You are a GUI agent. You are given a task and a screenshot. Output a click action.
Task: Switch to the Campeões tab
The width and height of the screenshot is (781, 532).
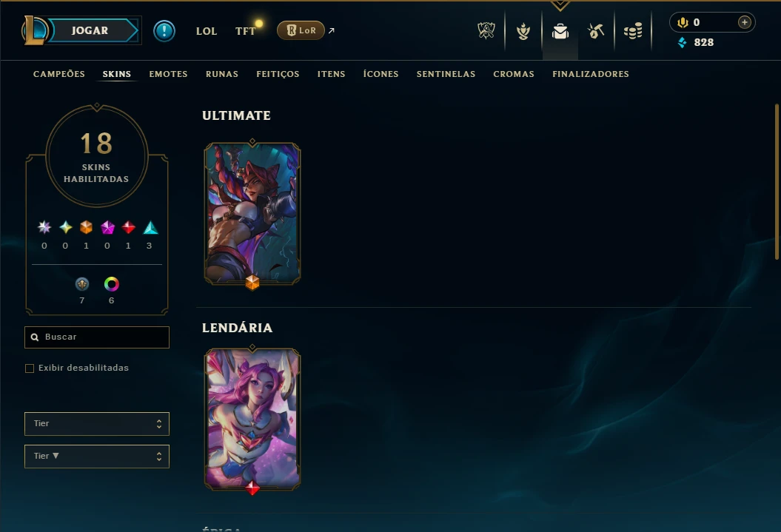58,74
